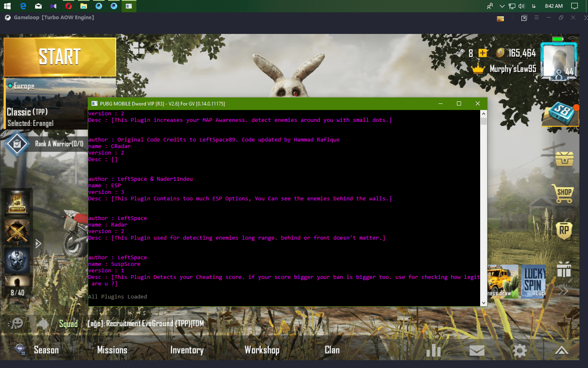Open Opera browser from taskbar
Image resolution: width=588 pixels, height=368 pixels.
point(68,6)
